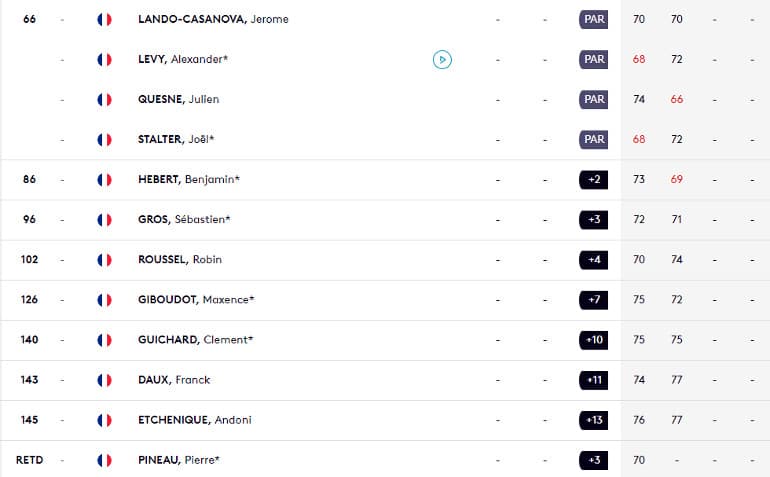Click the French flag next to Lando-Casanova
The image size is (770, 477).
[104, 19]
